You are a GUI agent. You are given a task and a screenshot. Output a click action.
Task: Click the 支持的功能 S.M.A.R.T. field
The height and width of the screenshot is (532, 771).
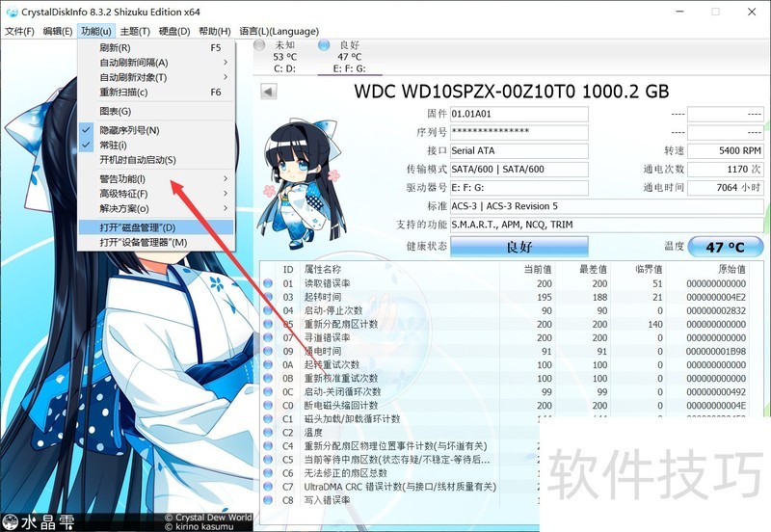[607, 225]
